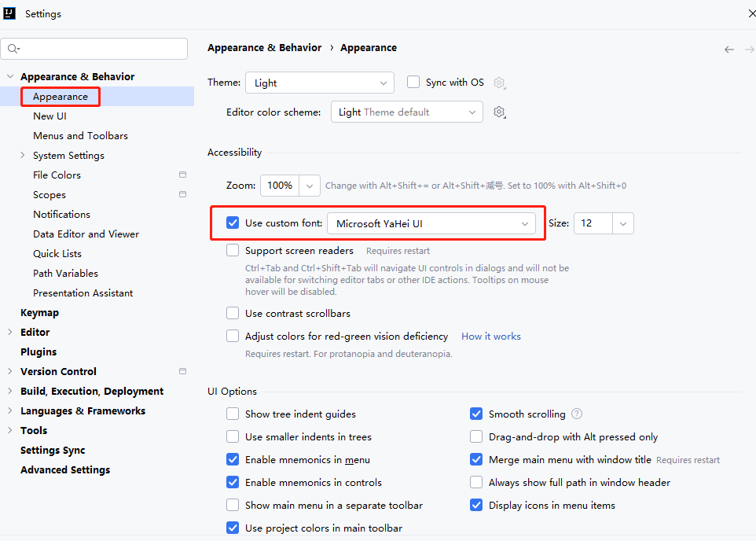Click the search magnifier icon

coord(13,49)
